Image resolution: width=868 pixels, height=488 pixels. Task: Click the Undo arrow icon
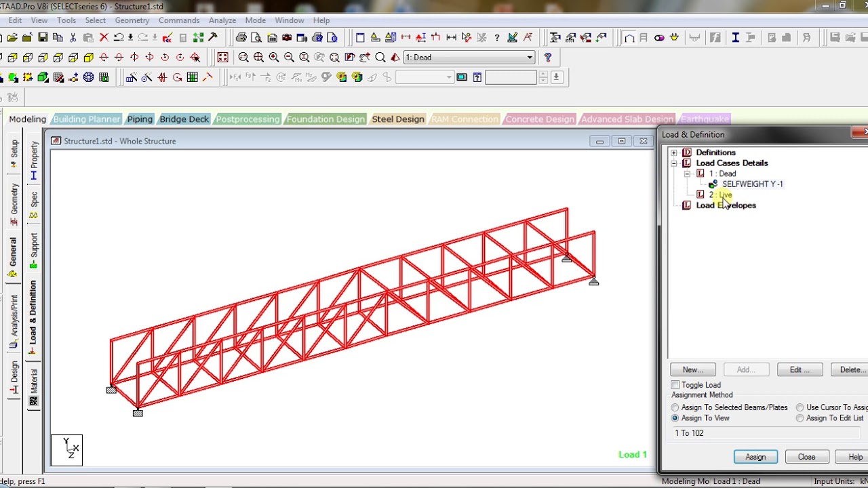click(x=119, y=37)
